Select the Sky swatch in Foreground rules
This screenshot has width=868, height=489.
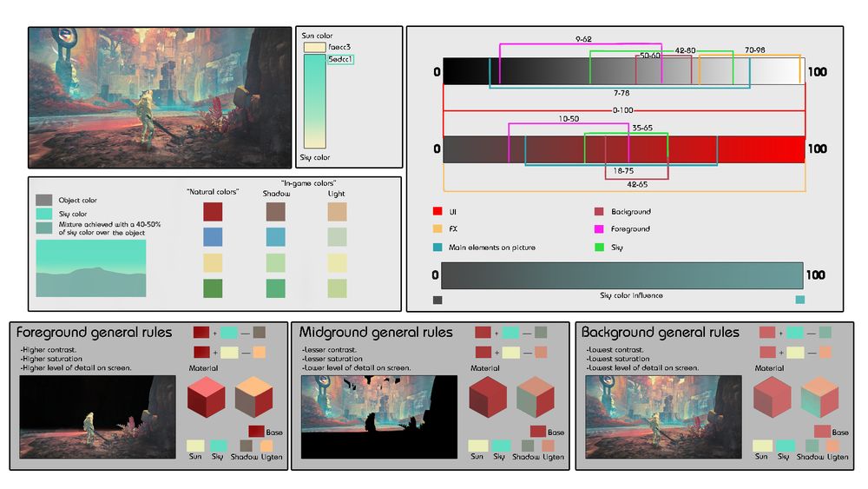coord(218,446)
